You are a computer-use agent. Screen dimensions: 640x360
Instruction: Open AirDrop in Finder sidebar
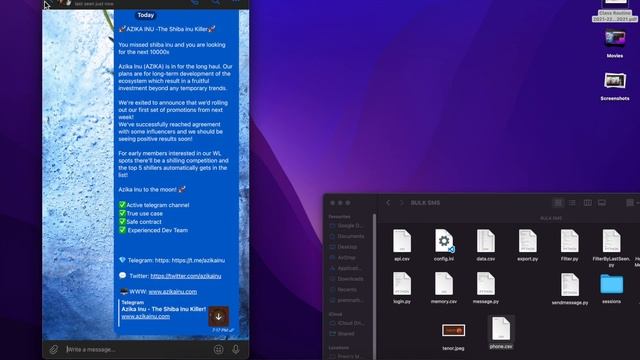(x=343, y=258)
